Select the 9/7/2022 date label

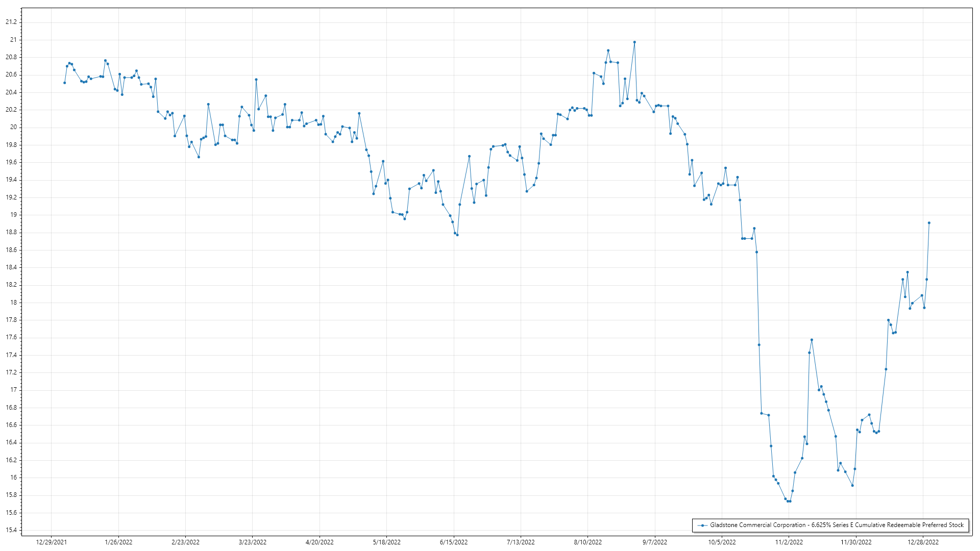(655, 542)
